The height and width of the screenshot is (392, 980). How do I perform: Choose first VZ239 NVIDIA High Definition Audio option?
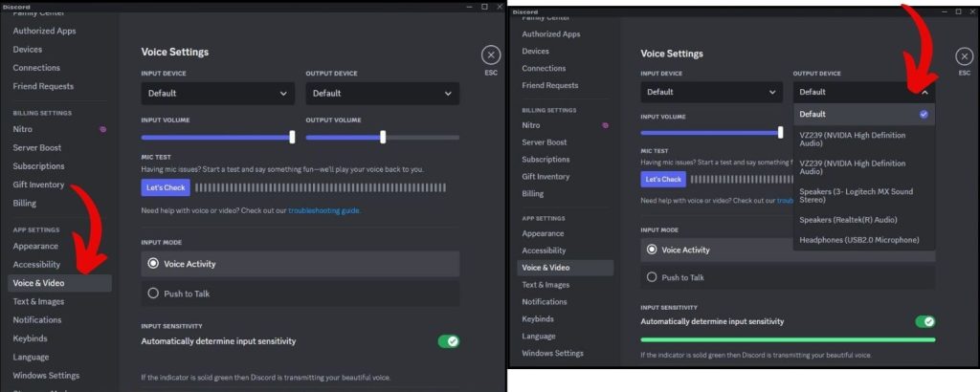864,140
